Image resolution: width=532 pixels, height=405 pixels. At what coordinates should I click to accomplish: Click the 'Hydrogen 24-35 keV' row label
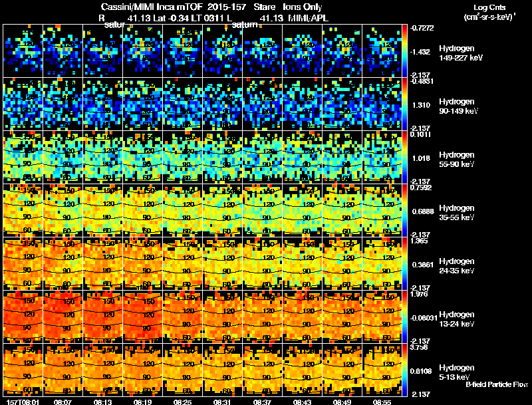[457, 266]
